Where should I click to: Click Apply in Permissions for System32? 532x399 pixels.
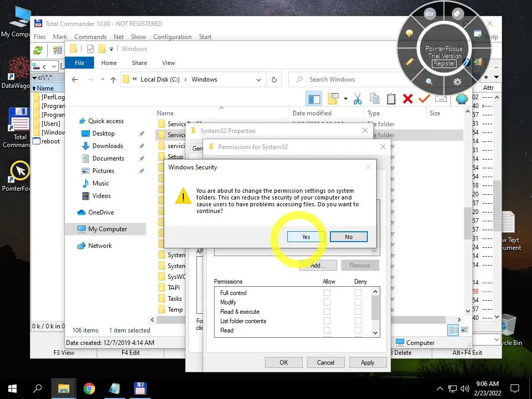point(367,362)
